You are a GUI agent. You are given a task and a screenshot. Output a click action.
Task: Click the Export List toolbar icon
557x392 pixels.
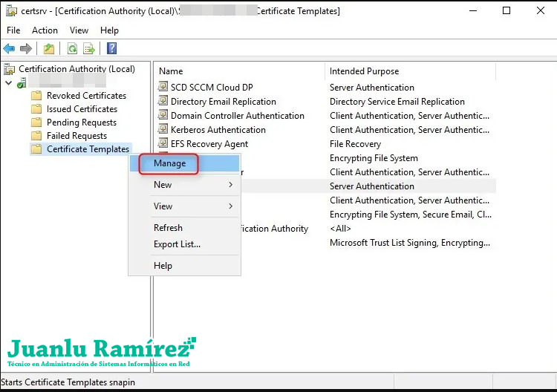click(x=89, y=49)
